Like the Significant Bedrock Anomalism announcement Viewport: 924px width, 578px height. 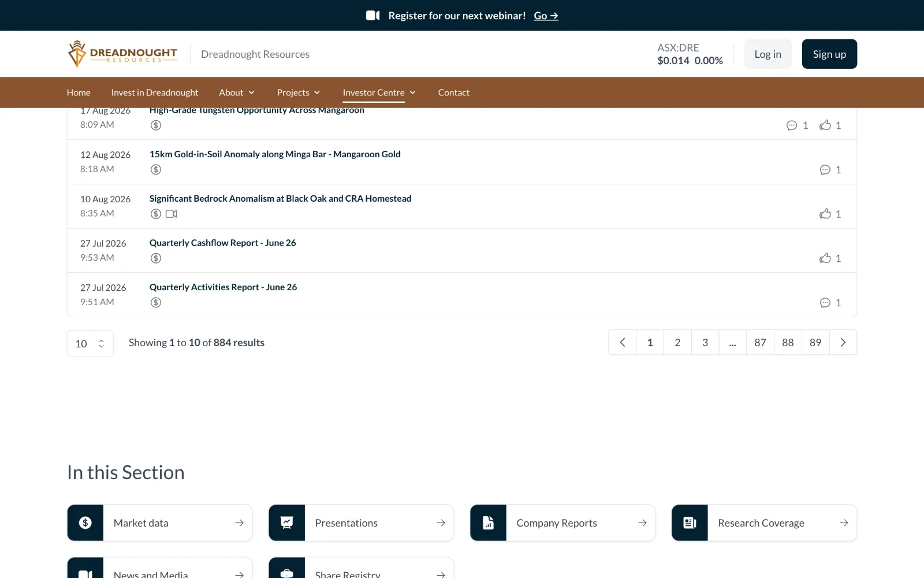(x=830, y=214)
